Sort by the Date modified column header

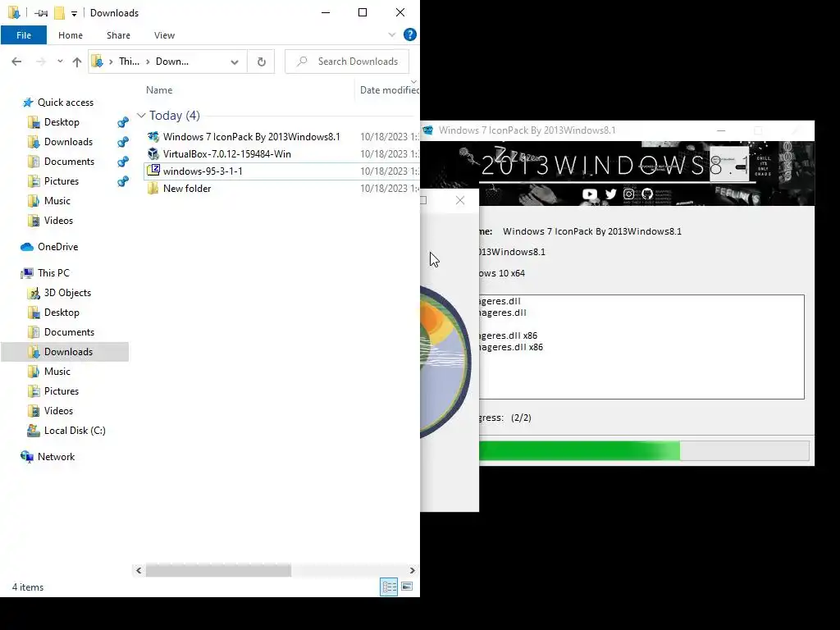(x=389, y=90)
